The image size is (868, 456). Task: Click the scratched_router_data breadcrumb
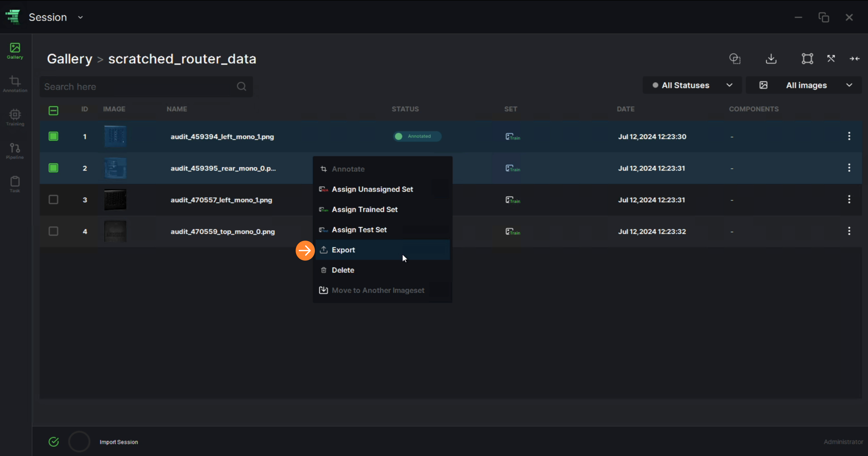pos(182,59)
